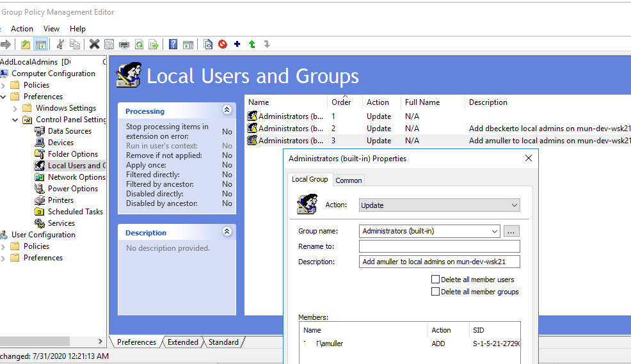
Task: Click the Delete X toolbar icon
Action: (94, 44)
